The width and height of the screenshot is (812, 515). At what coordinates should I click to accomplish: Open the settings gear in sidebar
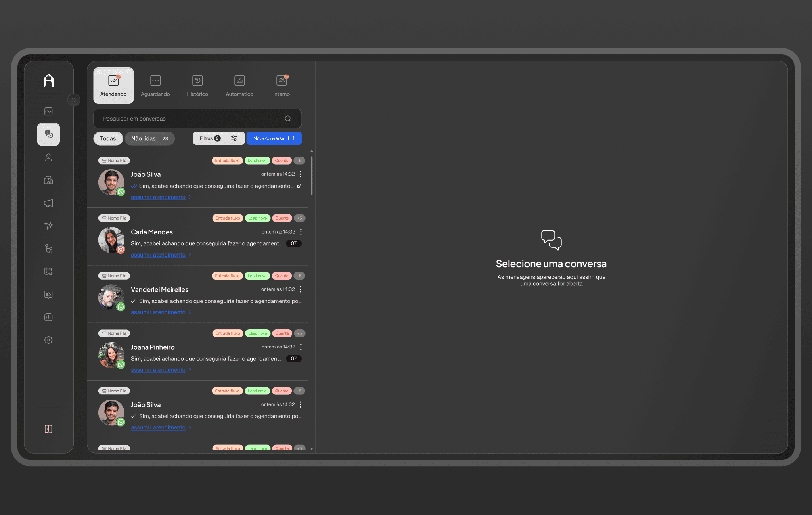(x=48, y=340)
